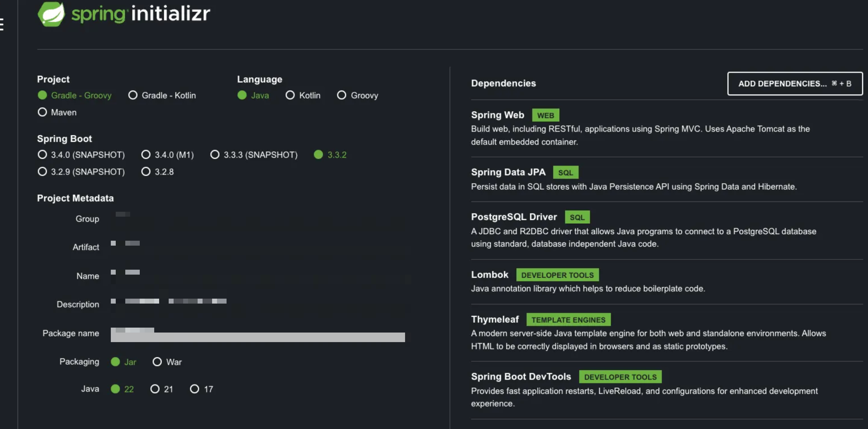Click the Spring leaf logo icon
This screenshot has width=868, height=429.
click(x=51, y=14)
